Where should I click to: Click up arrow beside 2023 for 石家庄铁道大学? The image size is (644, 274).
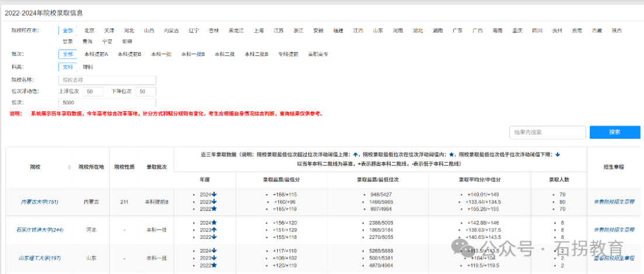click(214, 230)
